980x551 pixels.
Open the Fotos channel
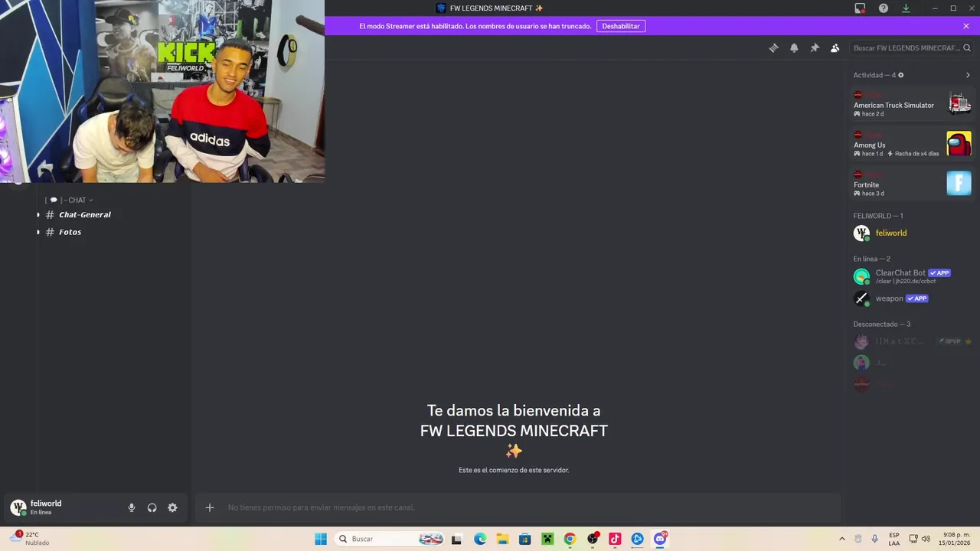point(70,232)
